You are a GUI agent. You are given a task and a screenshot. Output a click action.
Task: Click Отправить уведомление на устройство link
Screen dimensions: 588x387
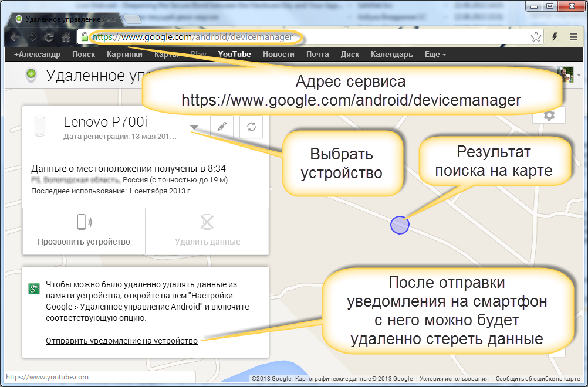point(121,341)
